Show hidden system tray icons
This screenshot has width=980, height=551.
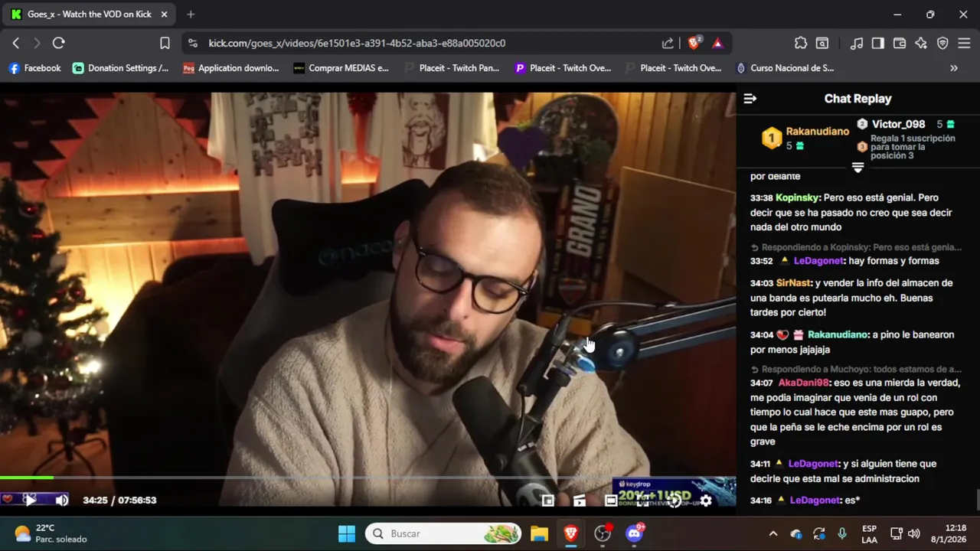[773, 533]
